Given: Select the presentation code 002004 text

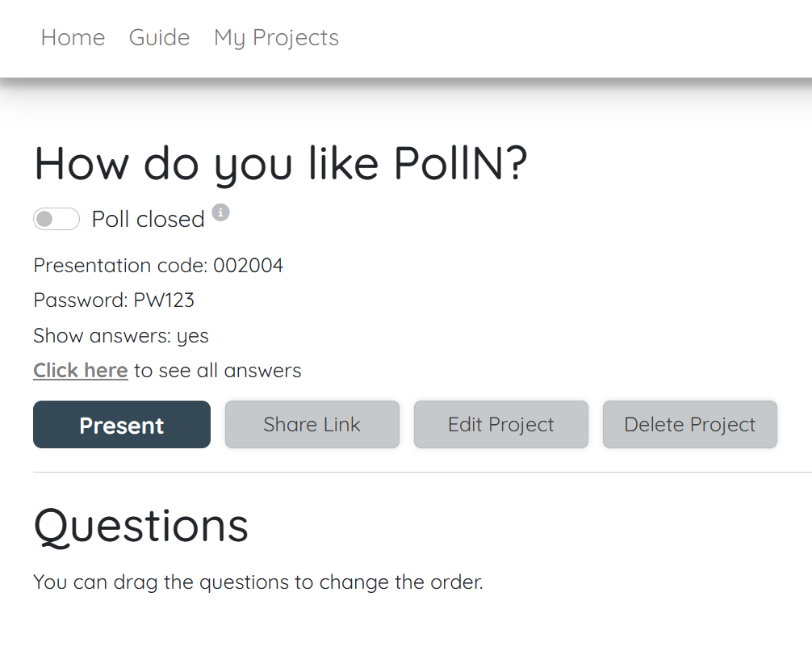Looking at the screenshot, I should [157, 265].
